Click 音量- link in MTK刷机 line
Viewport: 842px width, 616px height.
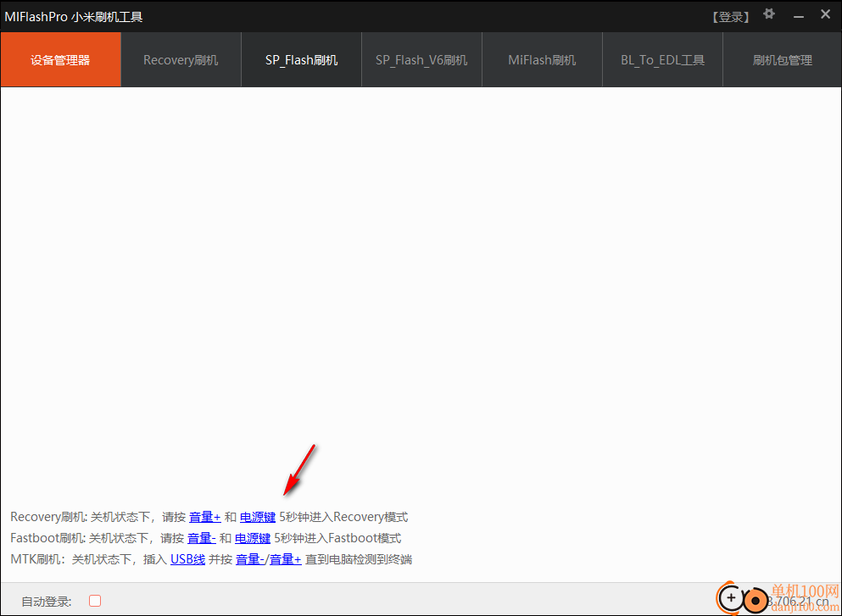coord(249,560)
